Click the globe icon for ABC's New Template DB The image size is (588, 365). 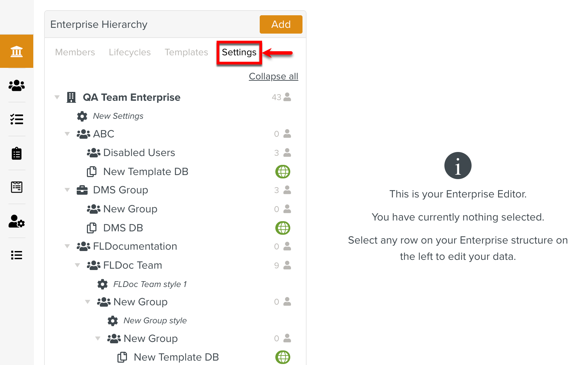point(282,172)
